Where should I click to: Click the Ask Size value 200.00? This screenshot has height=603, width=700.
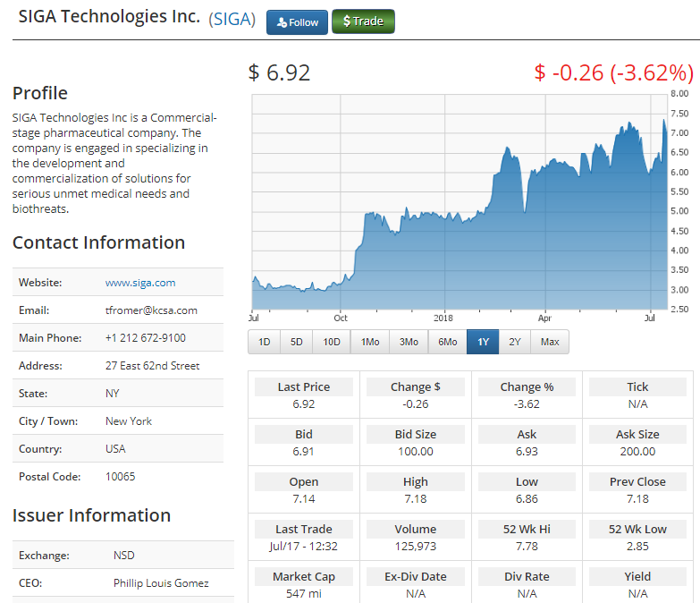(637, 452)
